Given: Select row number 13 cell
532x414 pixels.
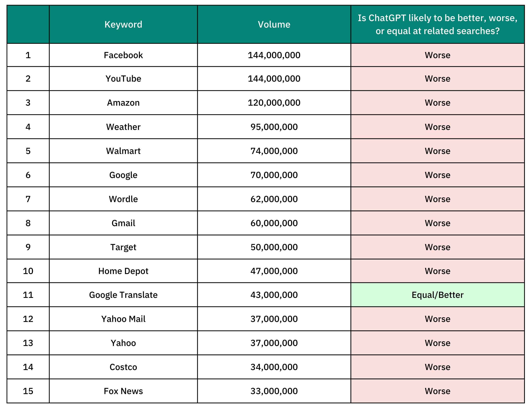Looking at the screenshot, I should click(28, 343).
